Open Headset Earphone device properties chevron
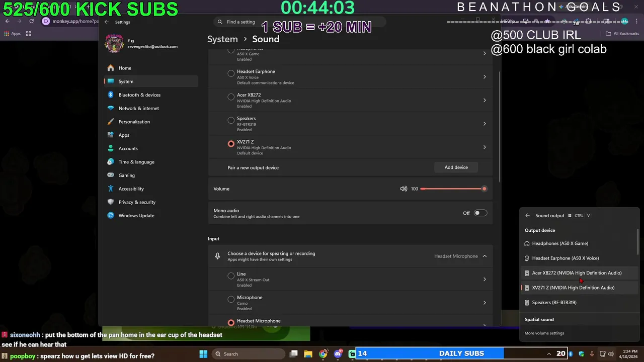This screenshot has height=362, width=644. (485, 77)
